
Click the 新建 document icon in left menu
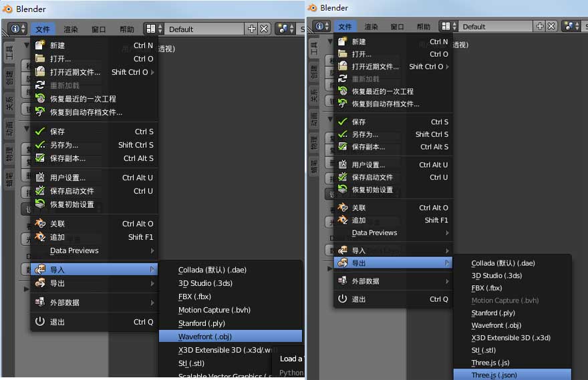(39, 45)
